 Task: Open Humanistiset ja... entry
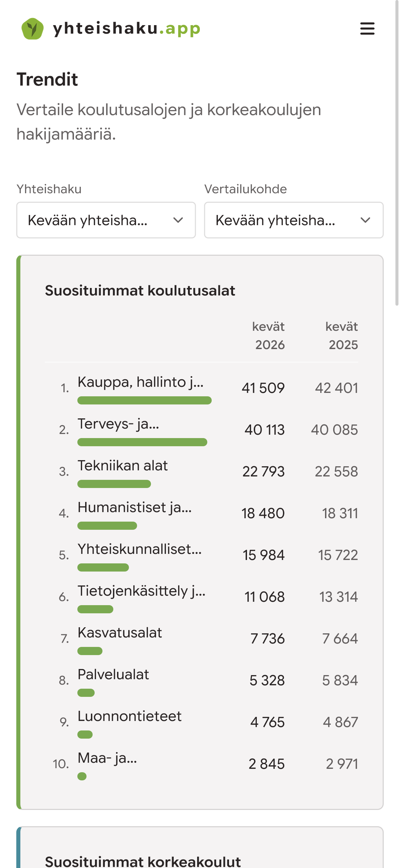point(202,513)
